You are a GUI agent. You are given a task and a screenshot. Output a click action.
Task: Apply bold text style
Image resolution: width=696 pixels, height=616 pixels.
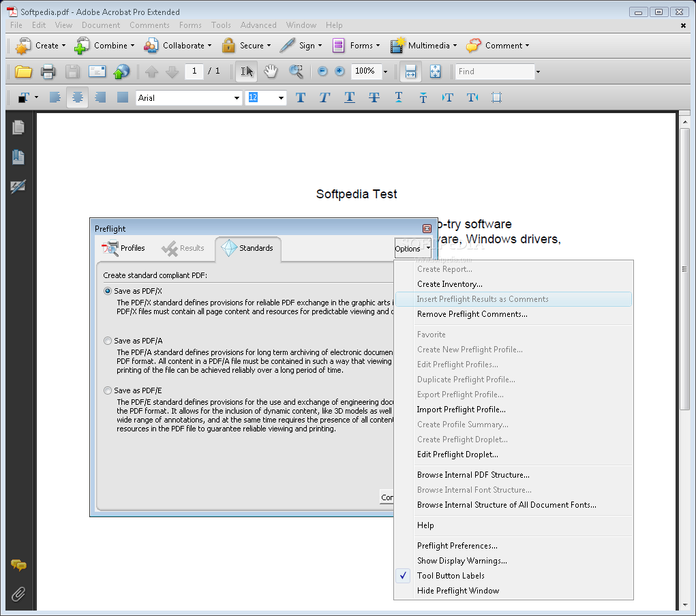click(301, 97)
